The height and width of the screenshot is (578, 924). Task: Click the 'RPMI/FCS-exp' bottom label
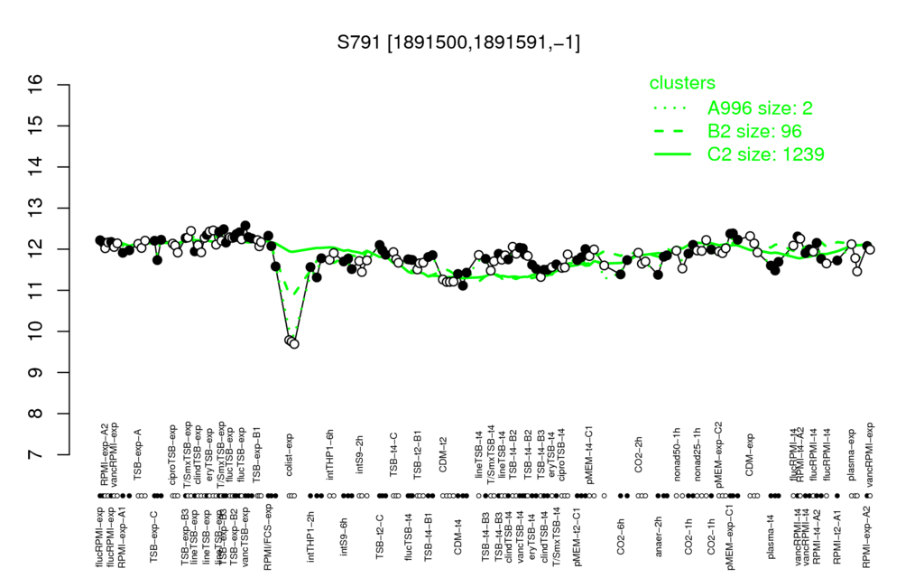coord(267,537)
